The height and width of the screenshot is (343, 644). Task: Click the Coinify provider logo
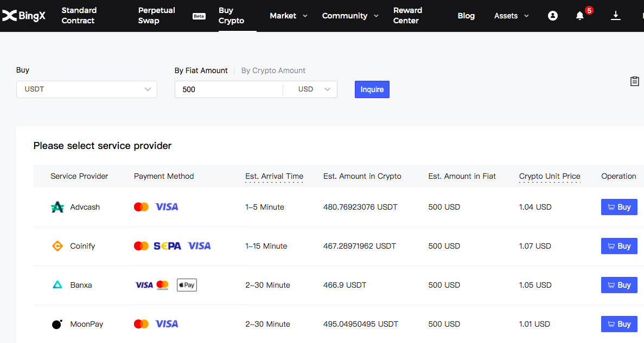pyautogui.click(x=58, y=246)
